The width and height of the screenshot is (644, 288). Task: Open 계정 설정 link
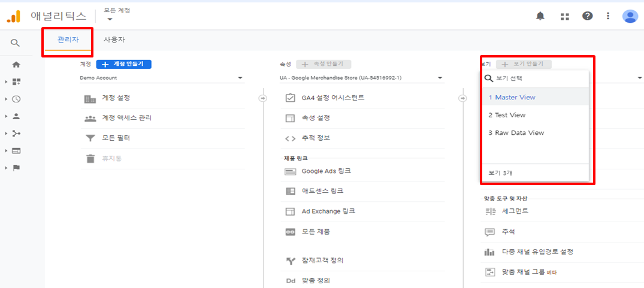(116, 98)
